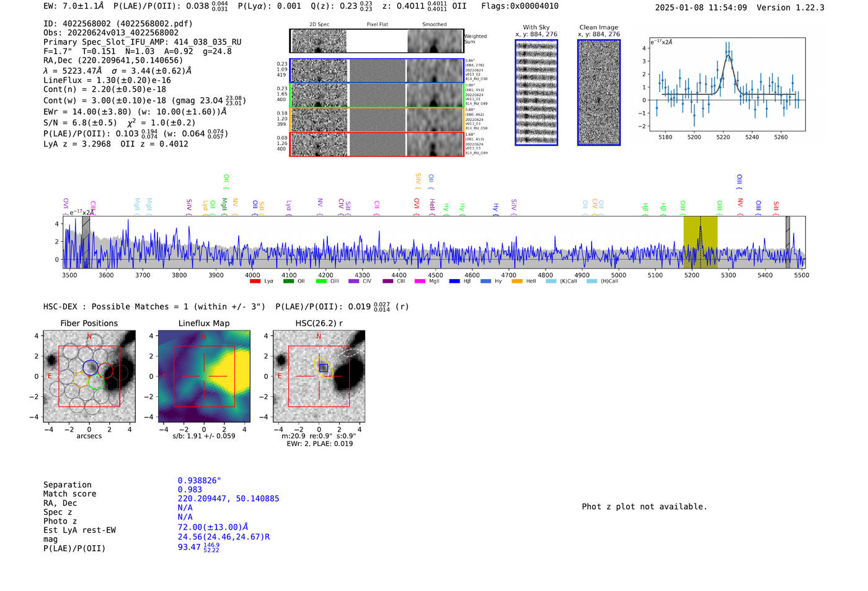Select the red-bordered fiber cutout row
Image resolution: width=868 pixels, height=591 pixels.
pos(377,144)
